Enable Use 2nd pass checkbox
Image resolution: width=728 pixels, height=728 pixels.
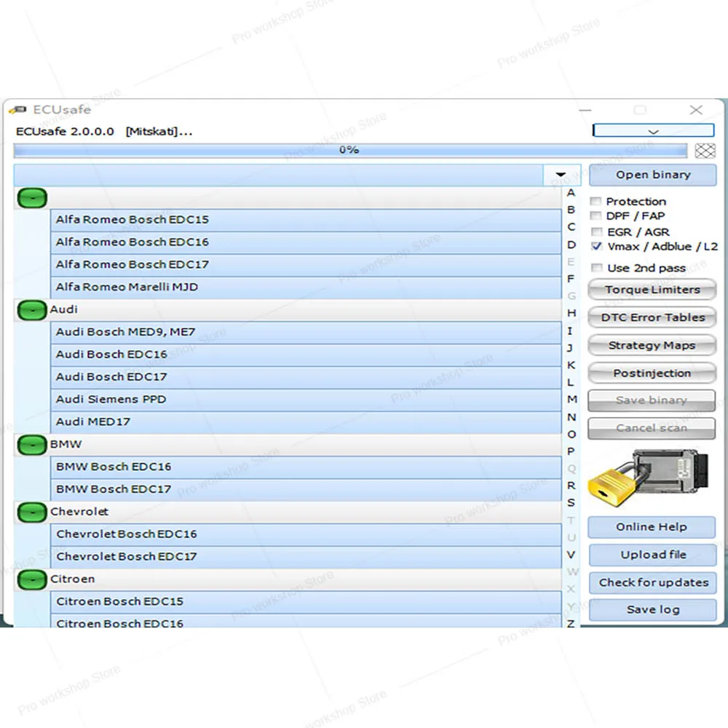click(597, 268)
